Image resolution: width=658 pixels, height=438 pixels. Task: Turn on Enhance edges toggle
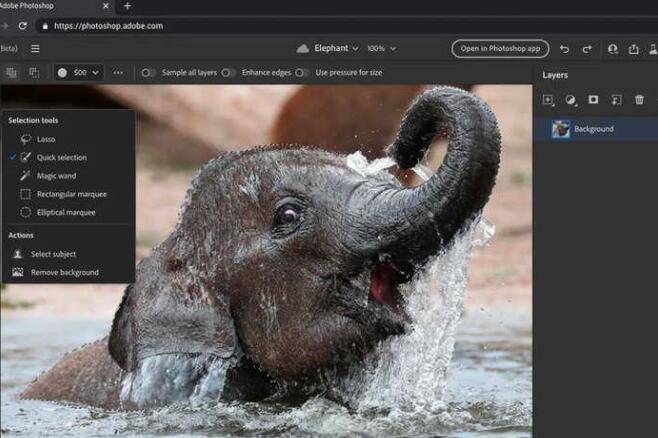pos(228,73)
